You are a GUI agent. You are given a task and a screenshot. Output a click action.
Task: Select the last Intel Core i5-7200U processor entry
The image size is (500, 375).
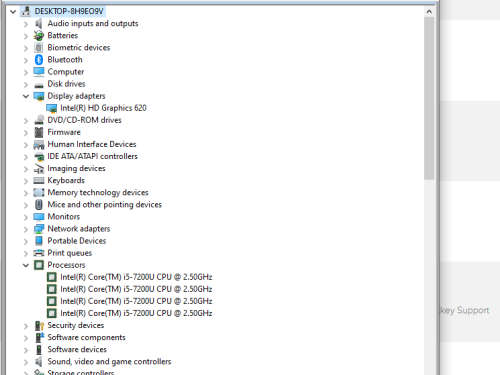(x=136, y=313)
